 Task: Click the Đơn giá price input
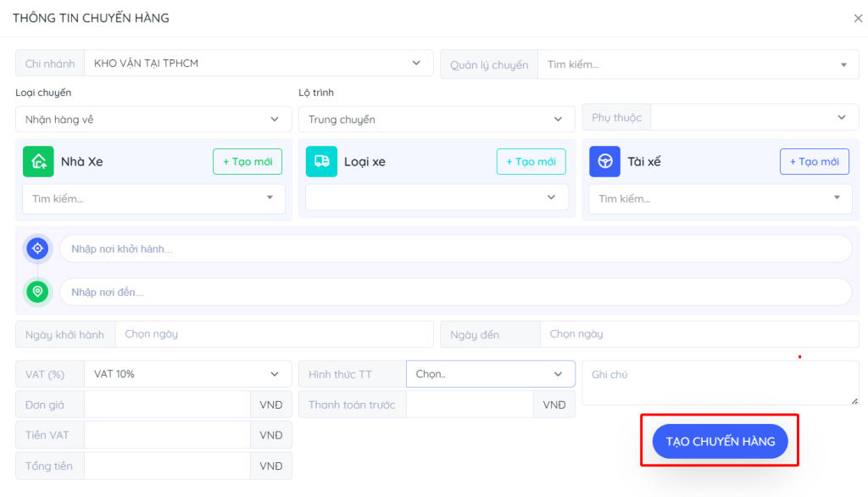(166, 405)
